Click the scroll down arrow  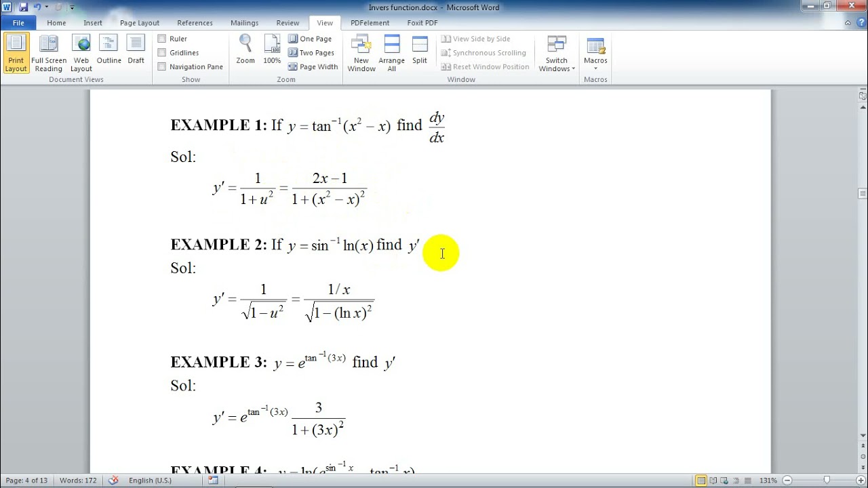coord(863,435)
